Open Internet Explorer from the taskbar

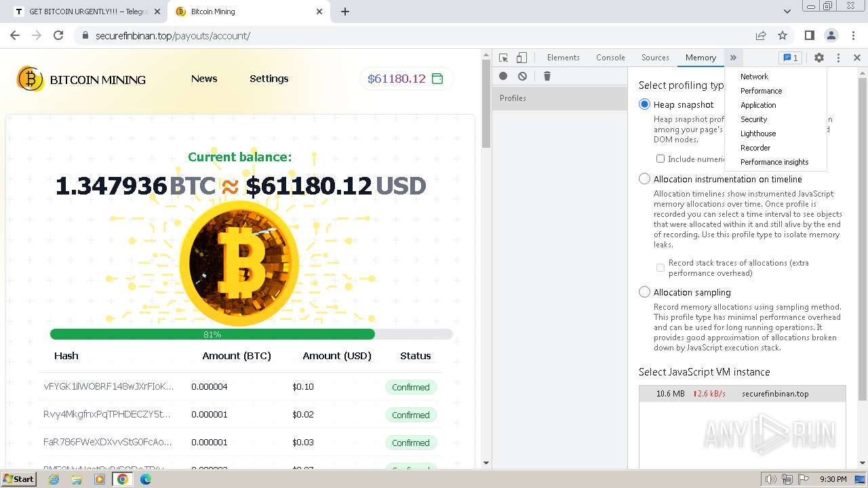coord(54,479)
